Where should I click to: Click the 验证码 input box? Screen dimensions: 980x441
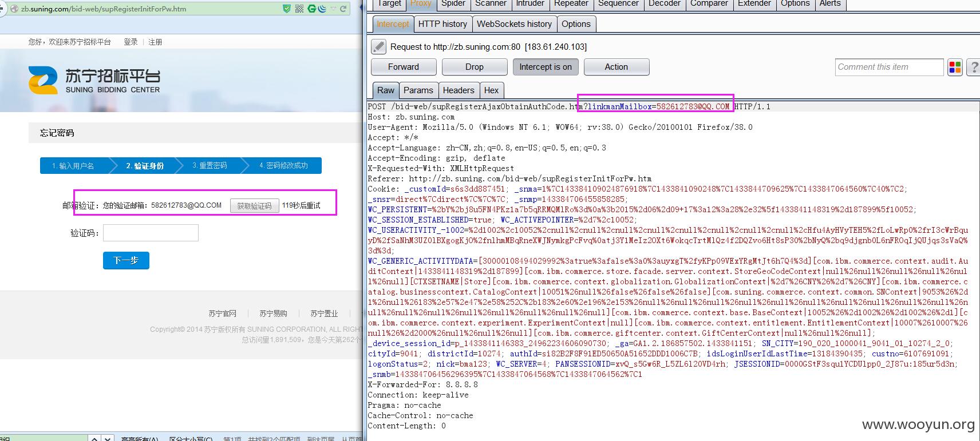151,233
